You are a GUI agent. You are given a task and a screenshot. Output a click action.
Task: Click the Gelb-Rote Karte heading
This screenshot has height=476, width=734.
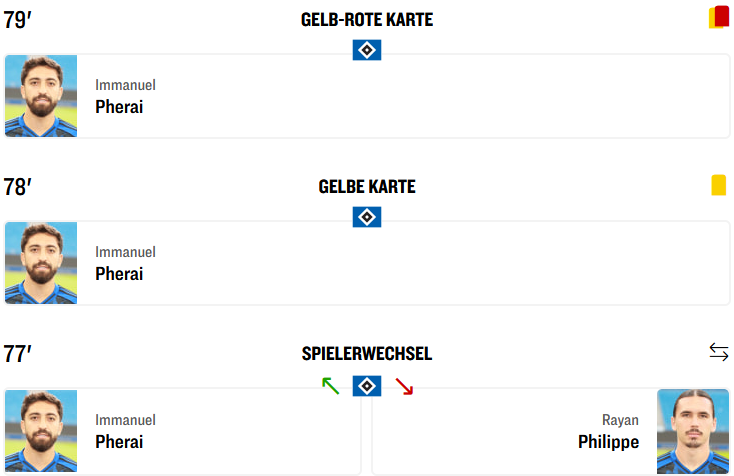click(367, 19)
